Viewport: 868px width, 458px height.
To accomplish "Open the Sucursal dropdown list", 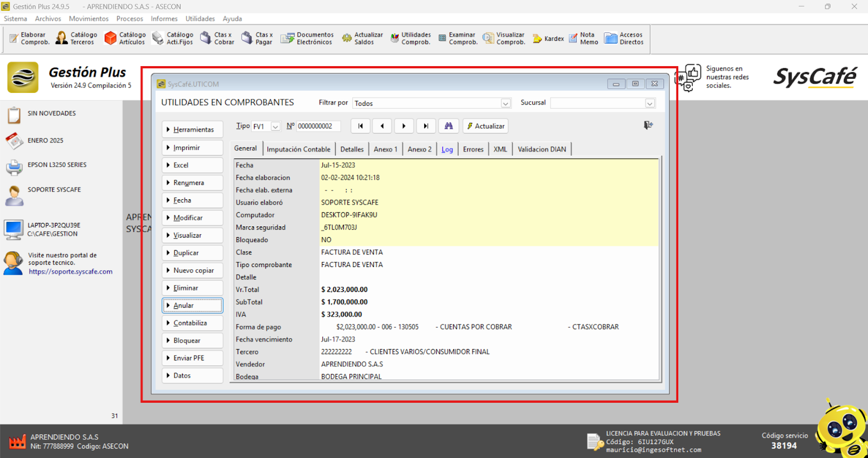I will coord(649,104).
